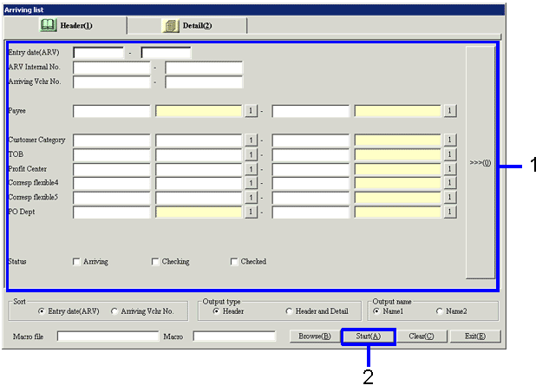Click Profit Center to code field
This screenshot has width=549, height=392.
coord(310,169)
